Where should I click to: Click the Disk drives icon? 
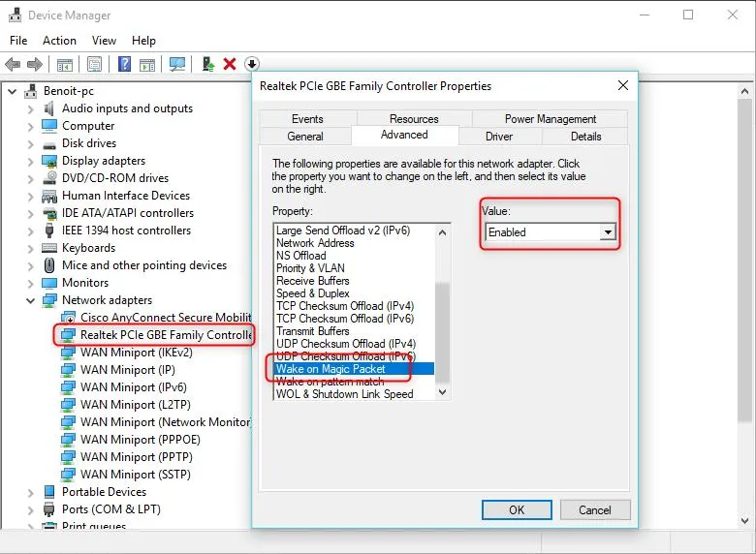(x=49, y=144)
